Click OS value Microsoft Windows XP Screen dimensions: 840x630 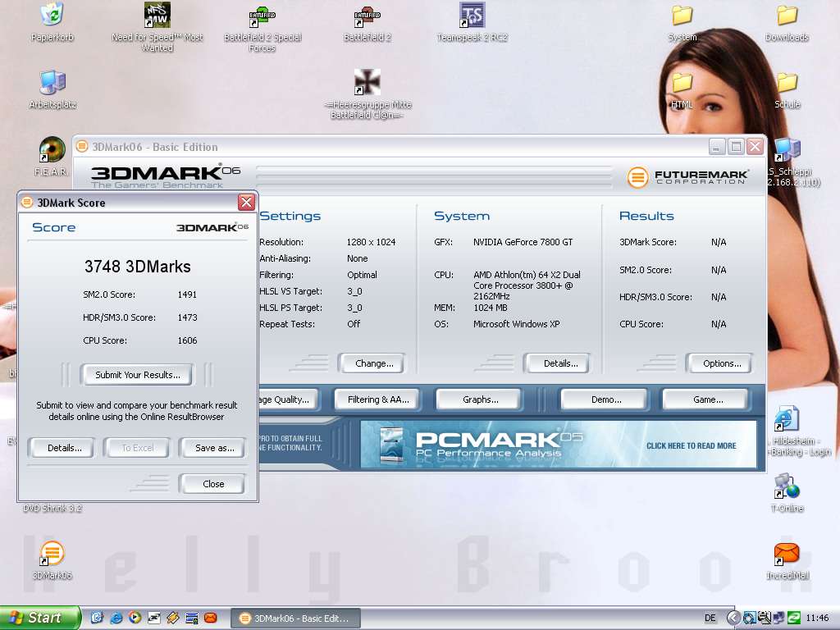(x=517, y=323)
